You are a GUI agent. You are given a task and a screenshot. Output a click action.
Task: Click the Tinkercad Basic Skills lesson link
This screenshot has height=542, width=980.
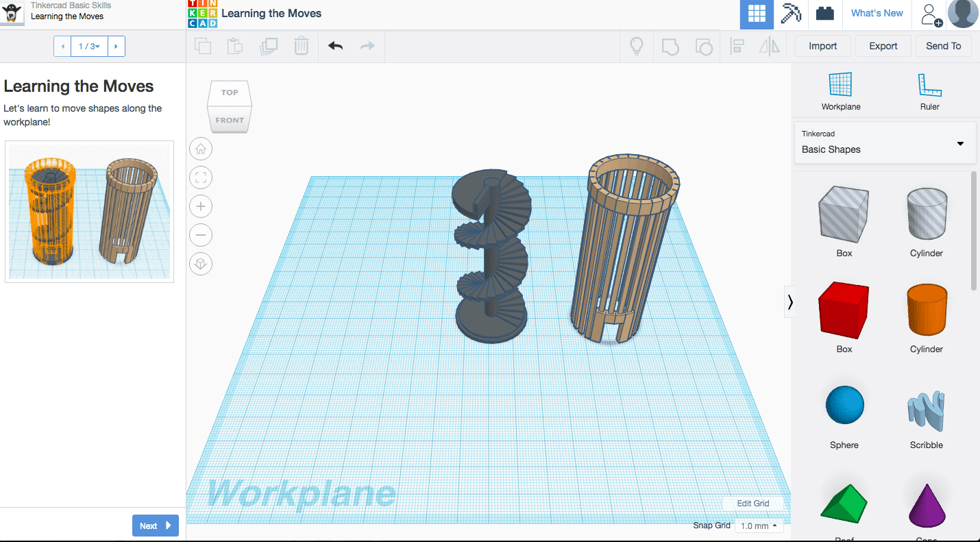(x=71, y=5)
